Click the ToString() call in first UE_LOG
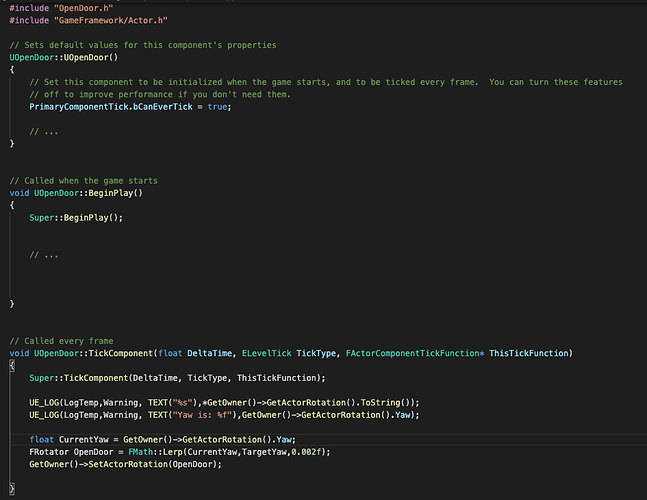The height and width of the screenshot is (500, 647). 385,403
